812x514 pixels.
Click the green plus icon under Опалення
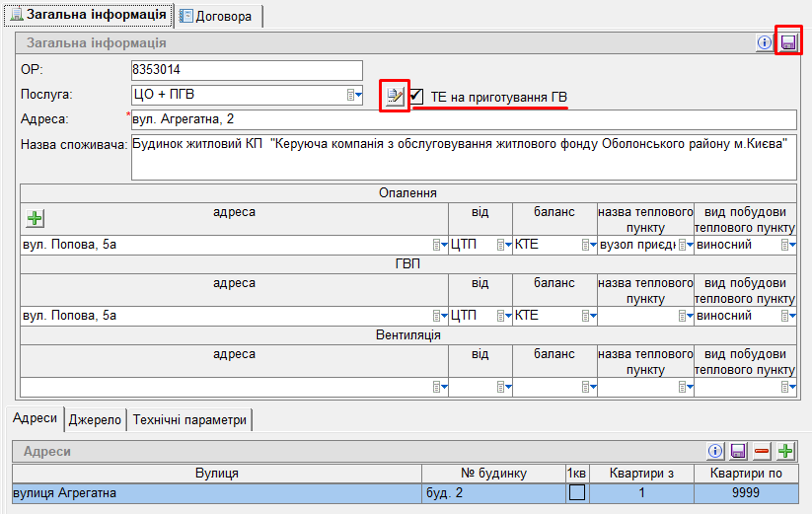point(35,219)
